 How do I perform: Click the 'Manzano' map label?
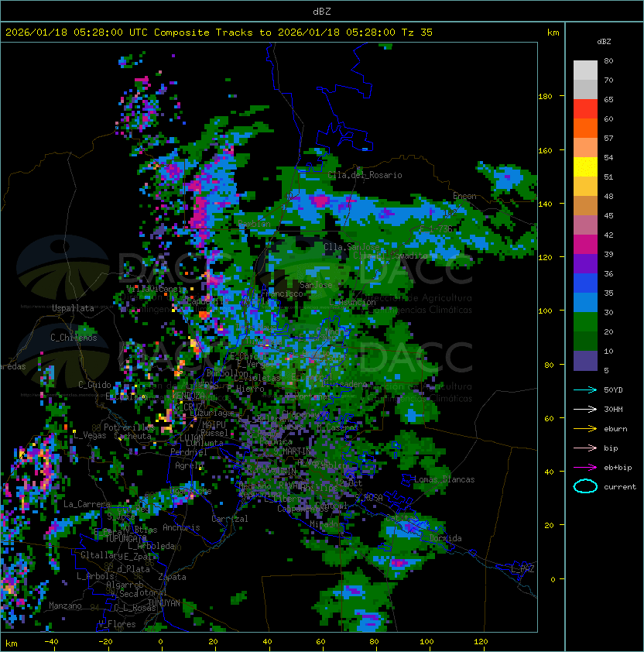point(65,606)
